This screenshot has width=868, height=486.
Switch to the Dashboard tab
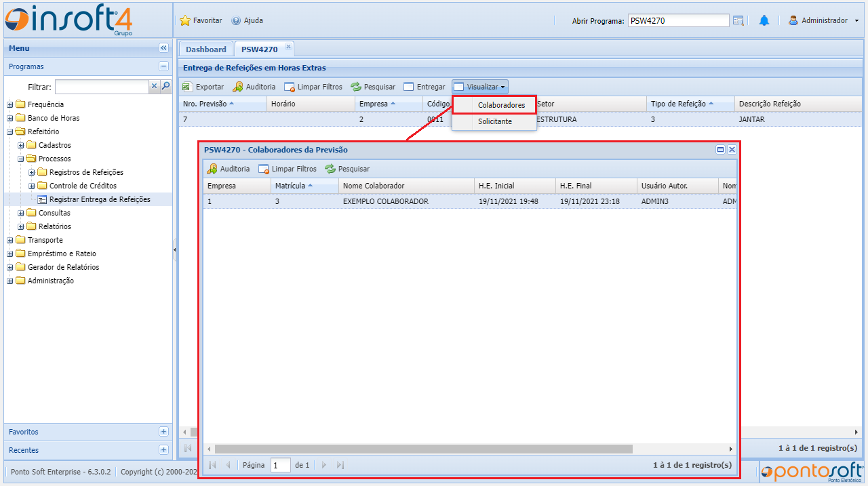(x=205, y=49)
